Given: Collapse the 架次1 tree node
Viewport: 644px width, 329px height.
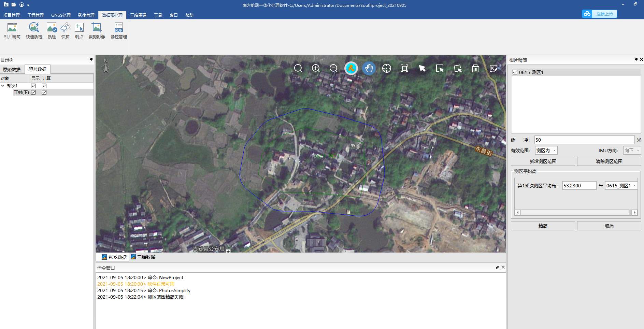Looking at the screenshot, I should 3,86.
